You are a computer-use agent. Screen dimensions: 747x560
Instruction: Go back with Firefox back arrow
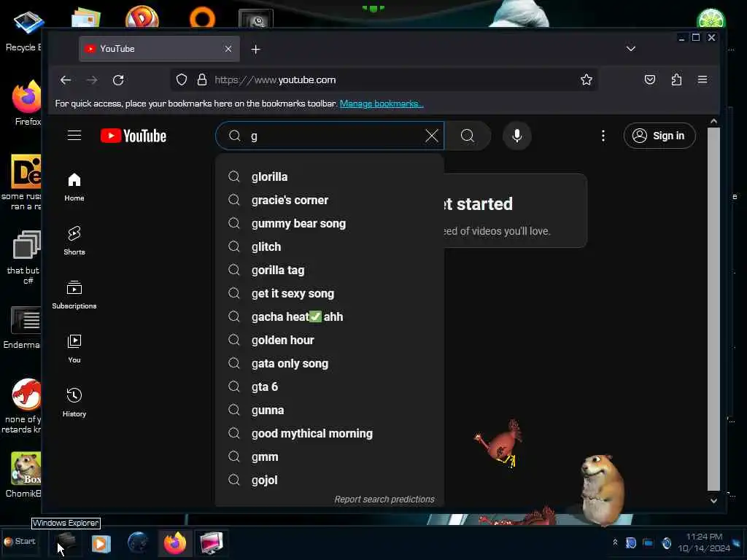pos(66,80)
